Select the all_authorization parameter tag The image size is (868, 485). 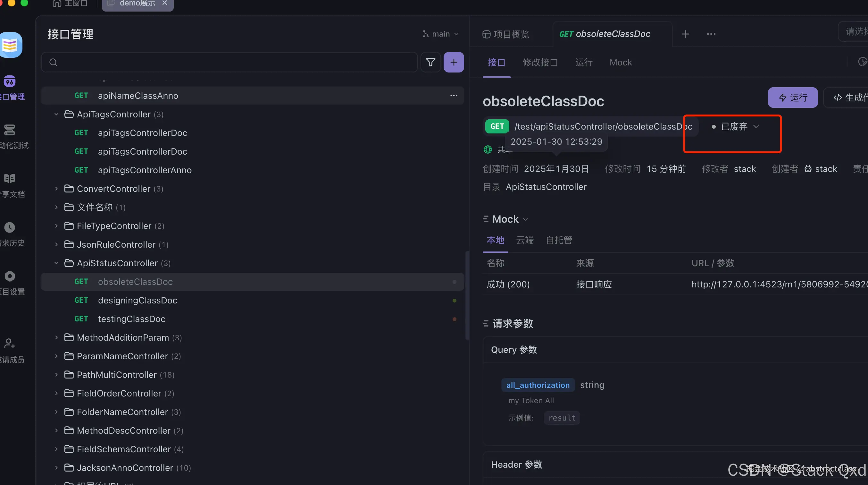[538, 385]
